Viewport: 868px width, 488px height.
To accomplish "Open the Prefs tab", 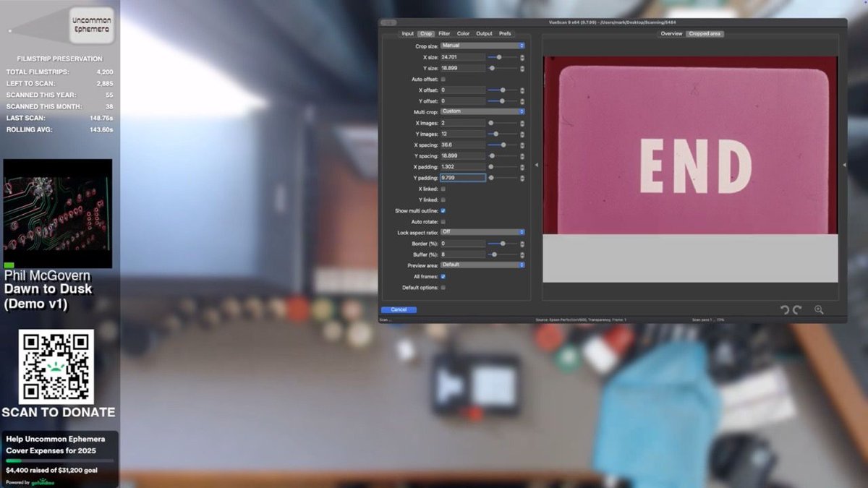I will click(x=505, y=34).
